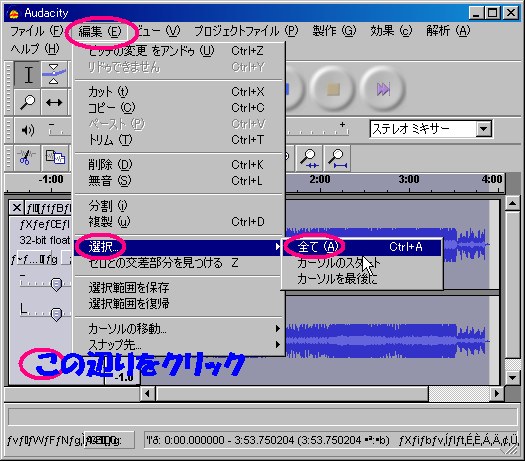Click Fit Project zoom icon
This screenshot has height=461, width=525.
pos(337,158)
